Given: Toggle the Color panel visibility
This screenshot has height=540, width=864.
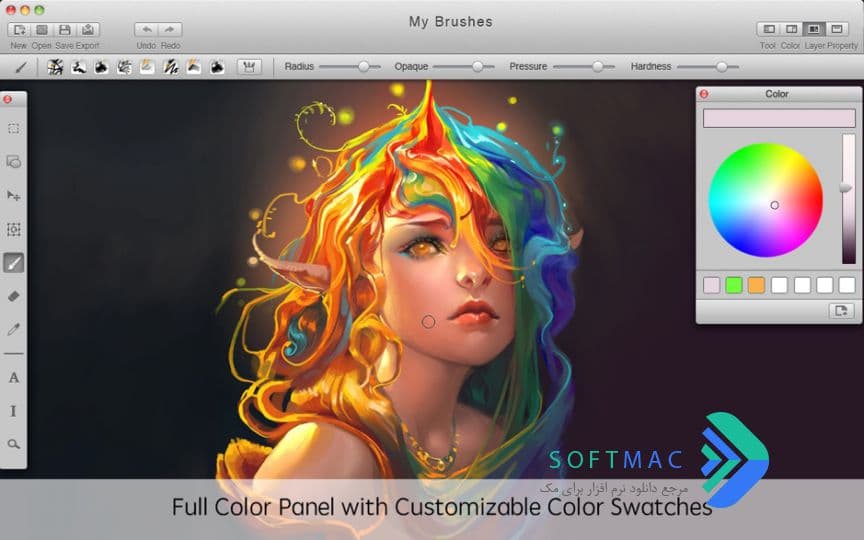Looking at the screenshot, I should point(791,29).
